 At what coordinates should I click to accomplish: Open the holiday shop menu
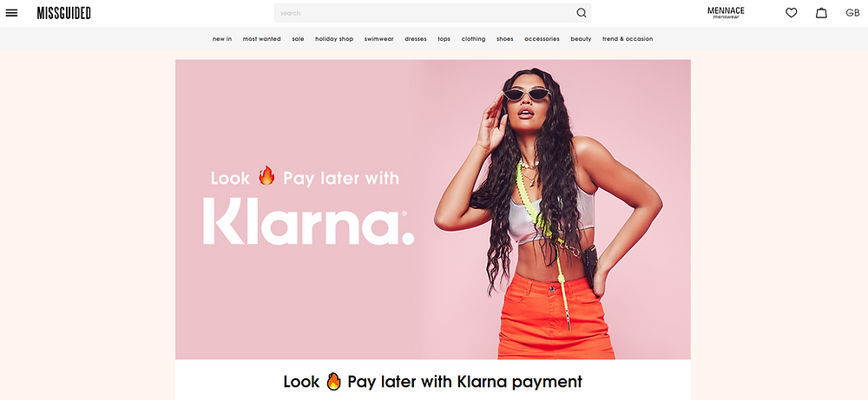(x=334, y=39)
